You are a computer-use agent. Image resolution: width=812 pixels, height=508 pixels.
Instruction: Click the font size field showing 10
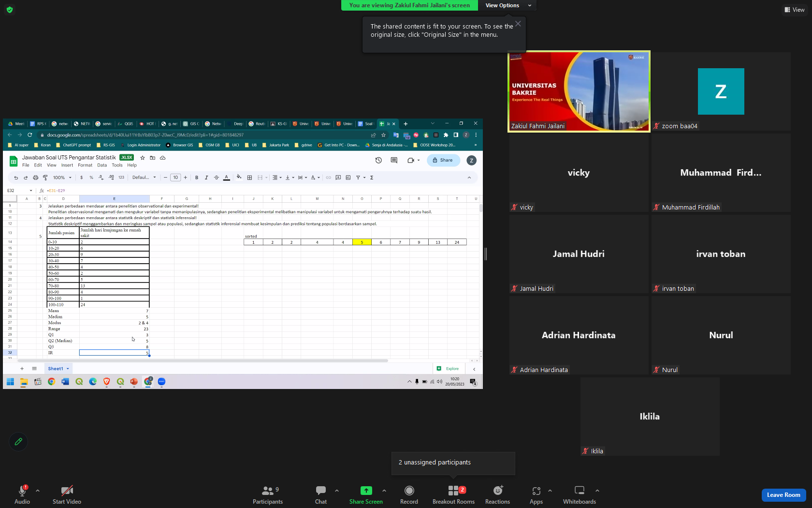coord(175,178)
